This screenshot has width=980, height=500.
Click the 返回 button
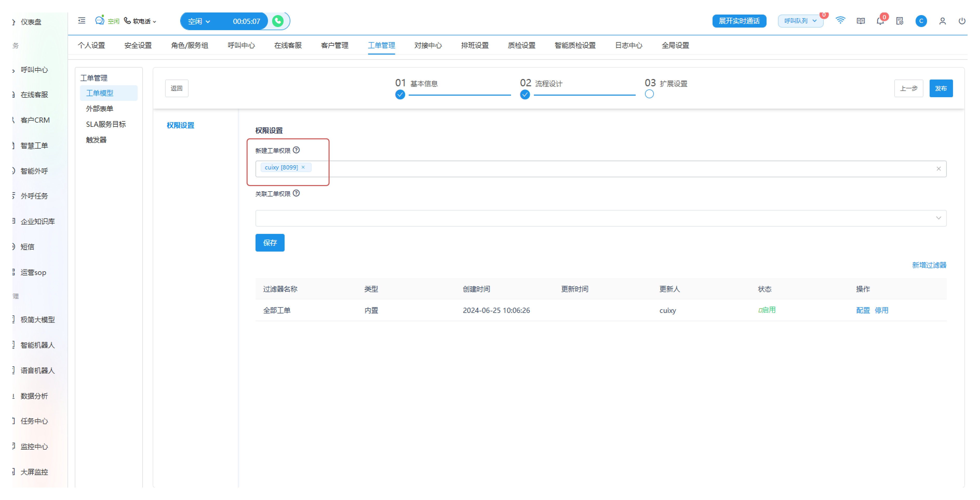click(177, 88)
